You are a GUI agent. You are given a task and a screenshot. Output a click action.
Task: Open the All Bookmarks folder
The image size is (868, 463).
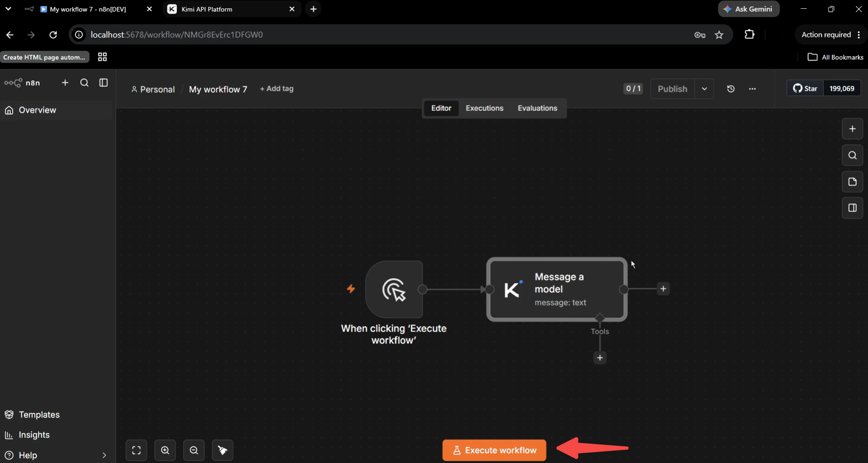[836, 57]
